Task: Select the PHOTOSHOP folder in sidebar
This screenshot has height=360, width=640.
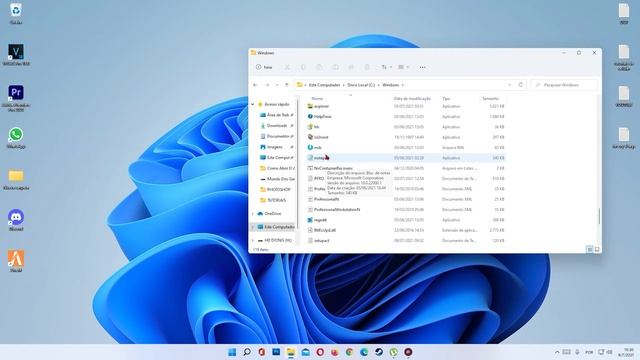Action: (x=277, y=190)
